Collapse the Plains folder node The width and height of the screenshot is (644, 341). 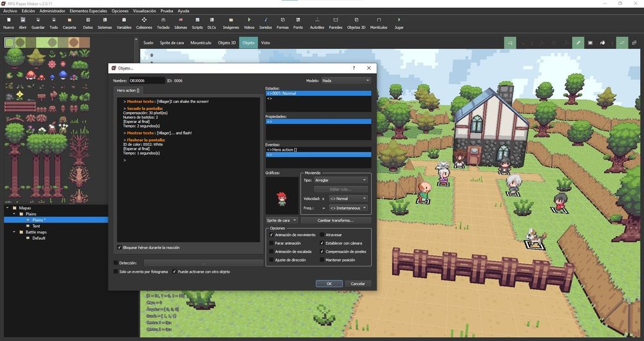(x=14, y=214)
